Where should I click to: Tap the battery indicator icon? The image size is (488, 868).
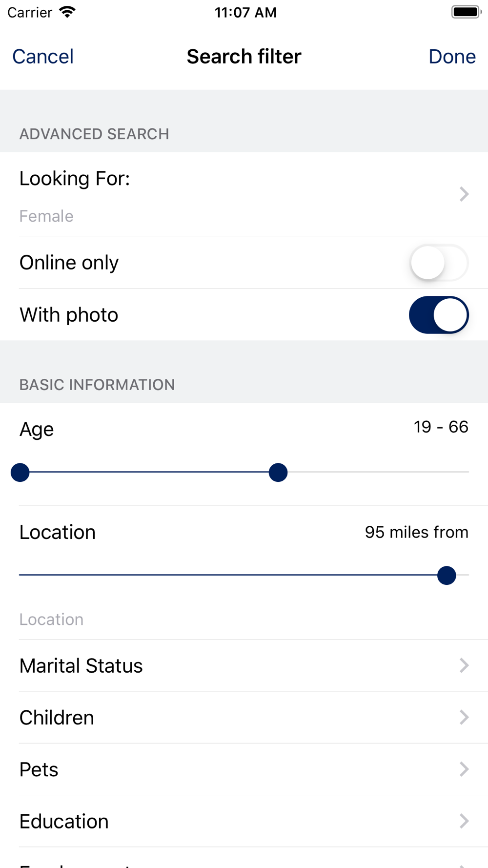point(466,12)
